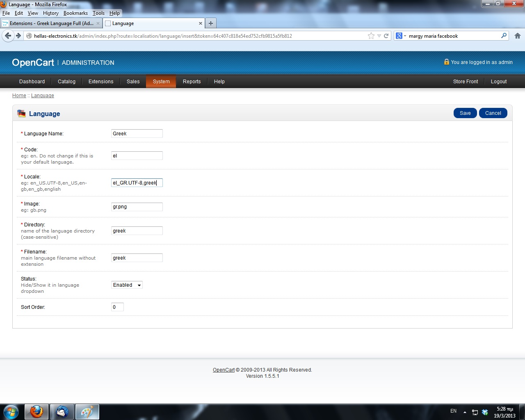The width and height of the screenshot is (525, 420).
Task: Click the taskbar clock showing 5:28
Action: [x=504, y=412]
